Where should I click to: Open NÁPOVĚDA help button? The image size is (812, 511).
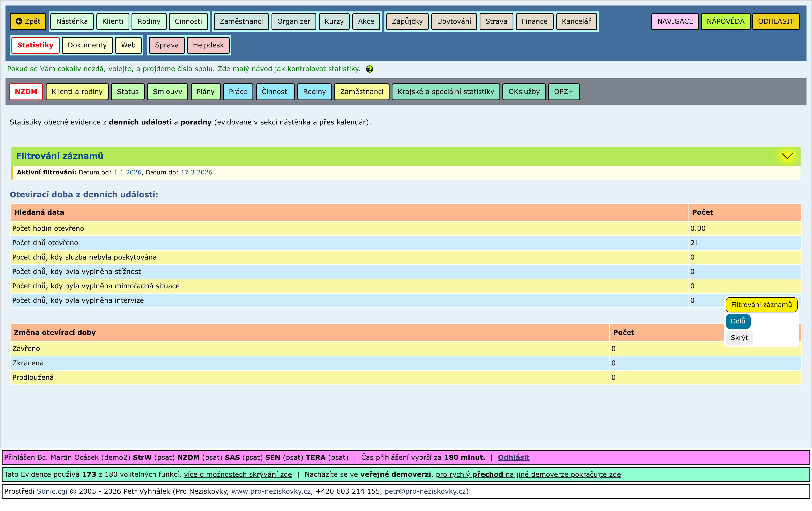click(725, 22)
